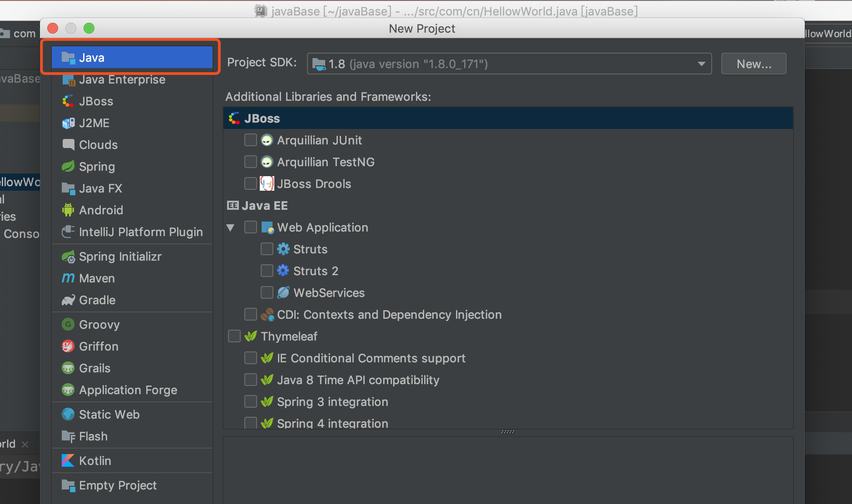Click the Static Web globe icon
The width and height of the screenshot is (852, 504).
(68, 415)
